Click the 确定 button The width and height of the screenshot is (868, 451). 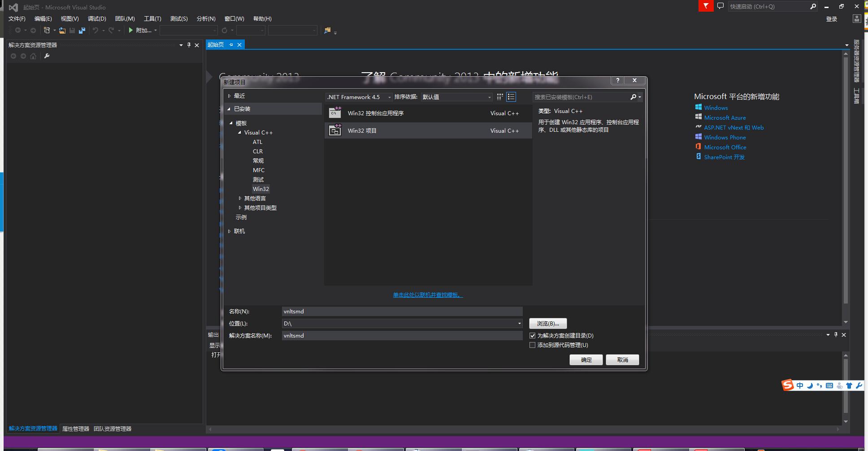[586, 360]
